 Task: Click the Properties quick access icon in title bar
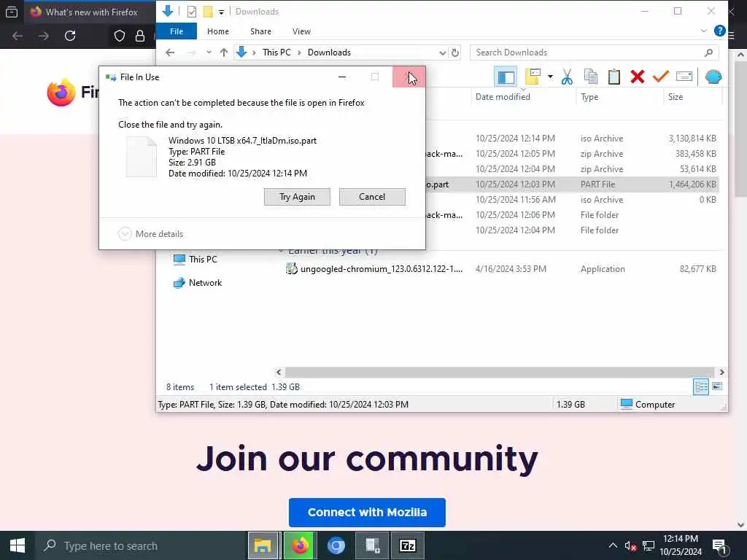point(192,12)
